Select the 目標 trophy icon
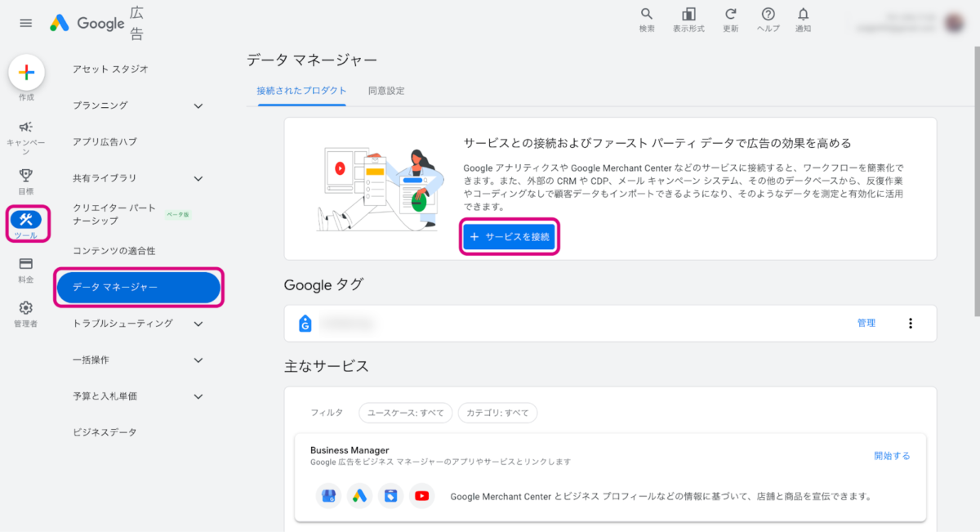 26,176
